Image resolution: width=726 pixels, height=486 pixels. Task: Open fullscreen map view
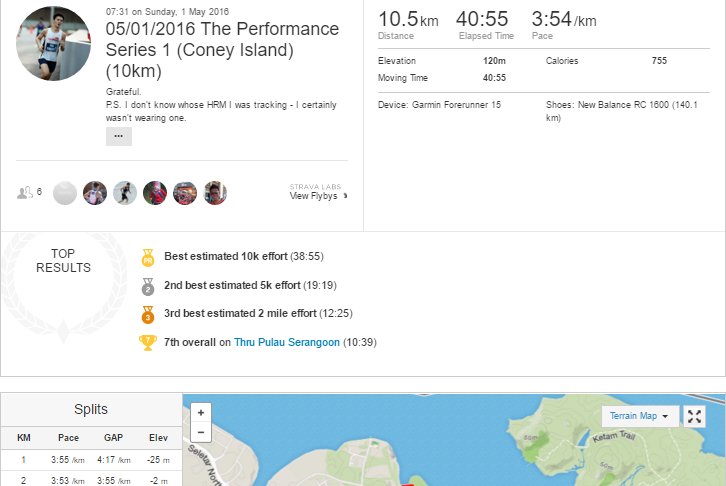coord(694,416)
